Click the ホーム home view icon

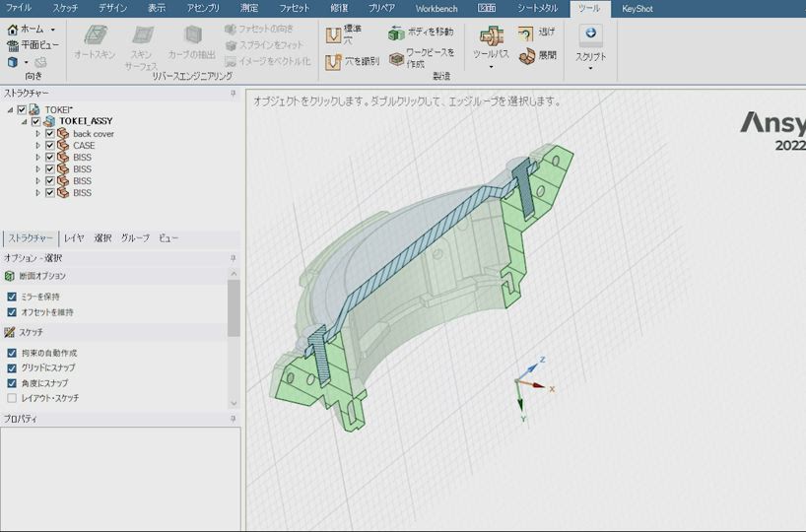point(13,30)
